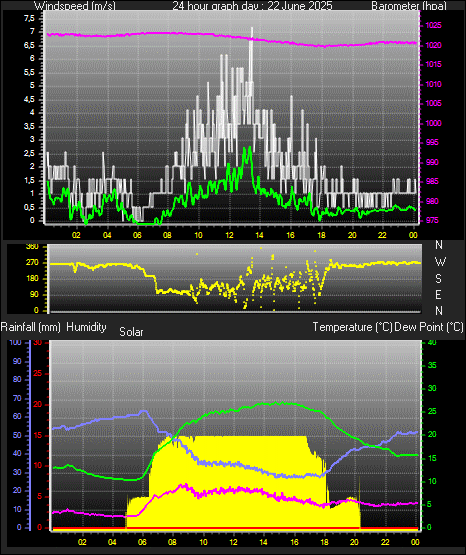
Task: Click the 1,5 windspeed axis value
Action: 29,181
